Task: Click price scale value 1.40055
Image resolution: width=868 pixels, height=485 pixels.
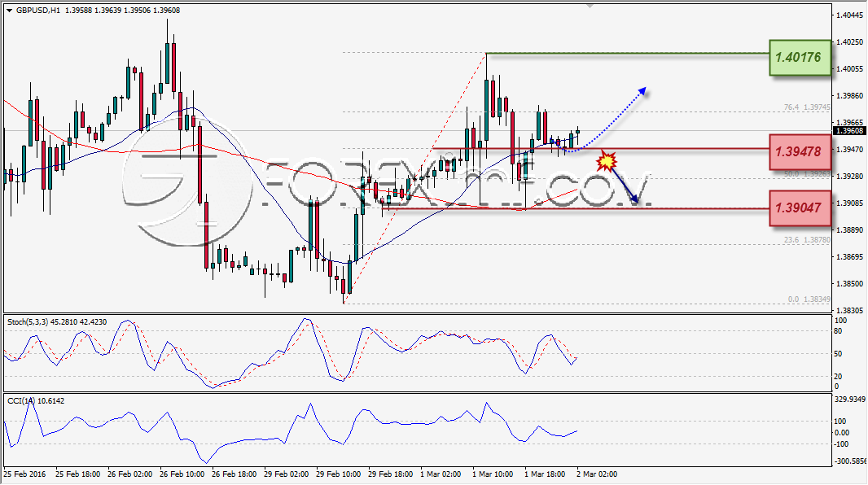Action: click(850, 68)
